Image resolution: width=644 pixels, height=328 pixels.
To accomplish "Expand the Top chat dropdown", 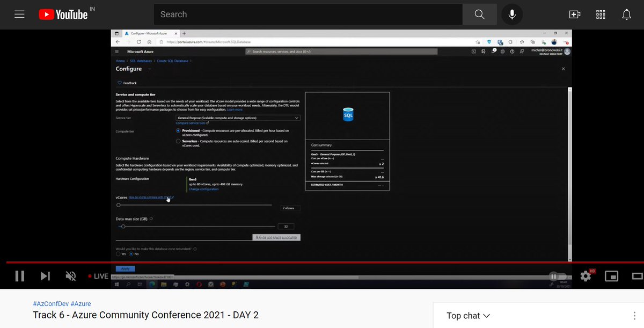I will pos(469,316).
